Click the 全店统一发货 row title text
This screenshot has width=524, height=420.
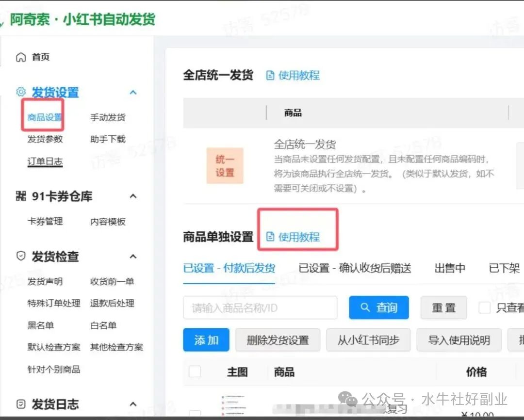point(305,145)
